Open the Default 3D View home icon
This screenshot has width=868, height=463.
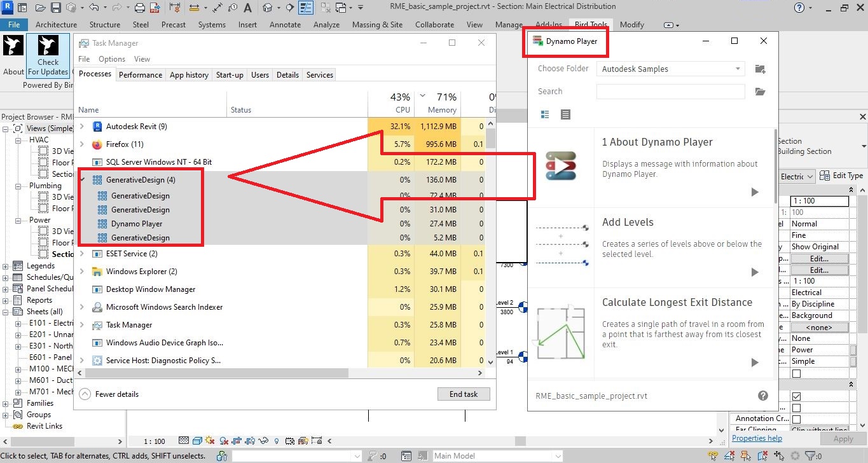tap(265, 7)
